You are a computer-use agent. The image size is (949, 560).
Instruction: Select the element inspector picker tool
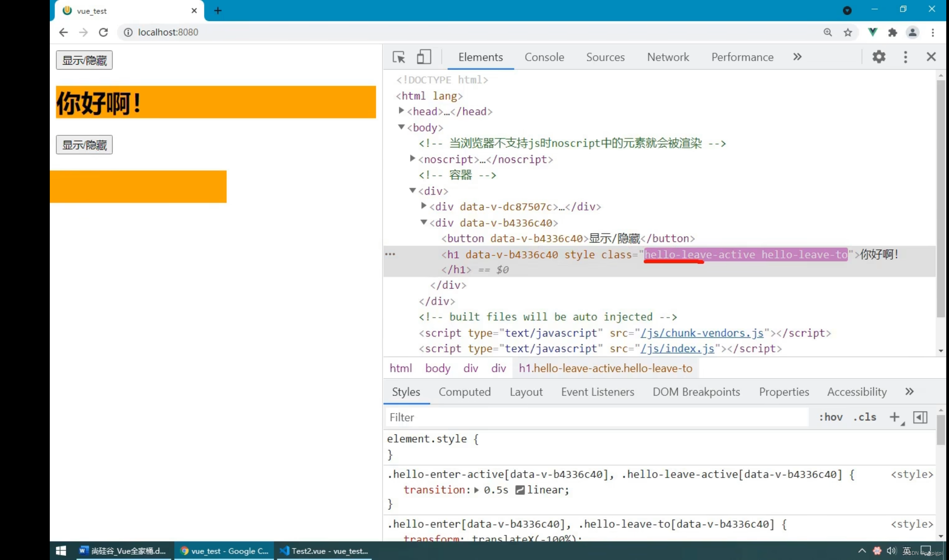click(399, 57)
